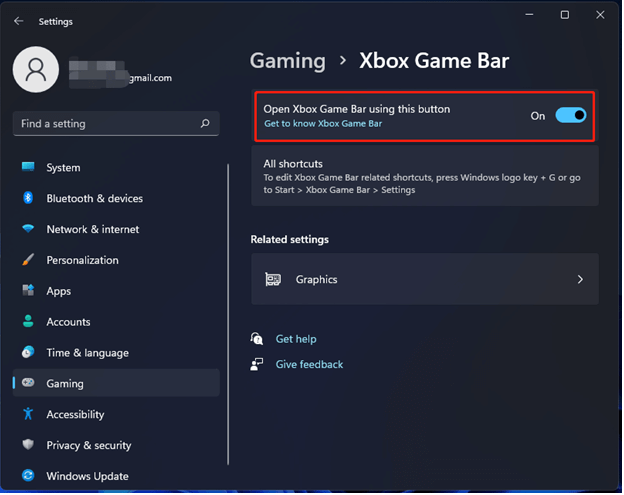Click the Gaming controller icon

(x=28, y=383)
